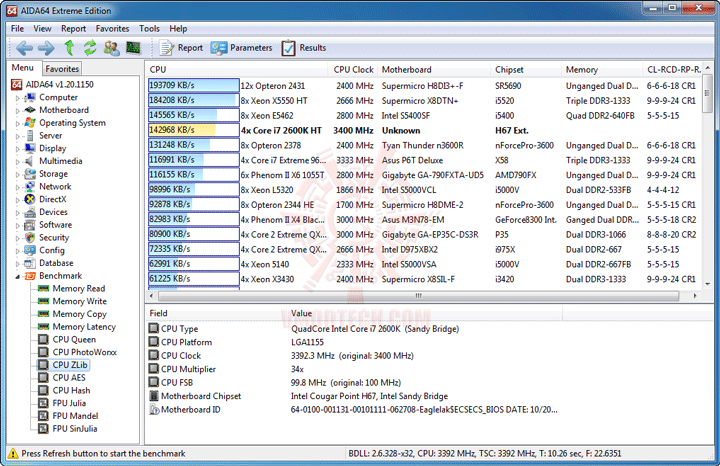The image size is (720, 466).
Task: Select the 61225 KB/s result bar
Action: (x=193, y=279)
